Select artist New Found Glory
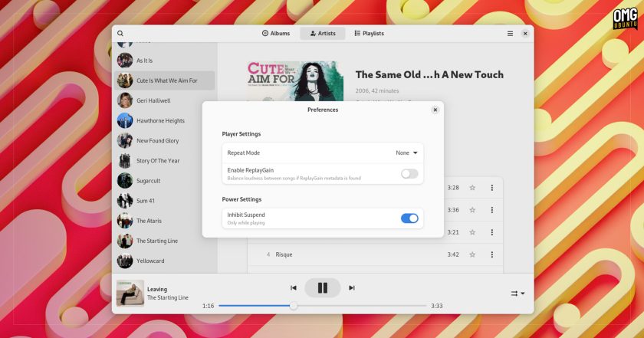Viewport: 644px width, 338px height. point(166,140)
